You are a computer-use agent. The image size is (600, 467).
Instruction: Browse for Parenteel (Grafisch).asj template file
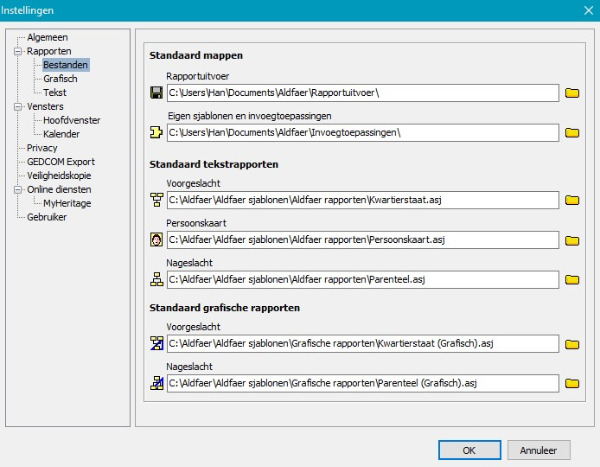pyautogui.click(x=572, y=383)
